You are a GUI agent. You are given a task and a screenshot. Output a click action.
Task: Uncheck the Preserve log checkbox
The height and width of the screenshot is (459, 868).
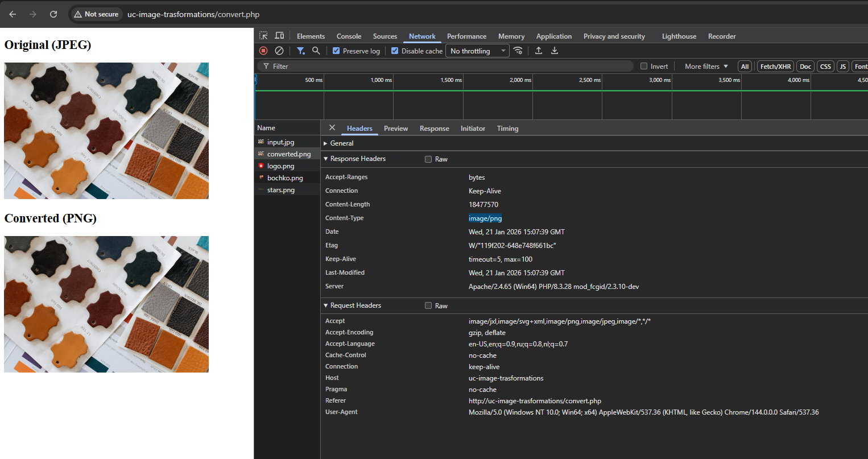[x=336, y=51]
